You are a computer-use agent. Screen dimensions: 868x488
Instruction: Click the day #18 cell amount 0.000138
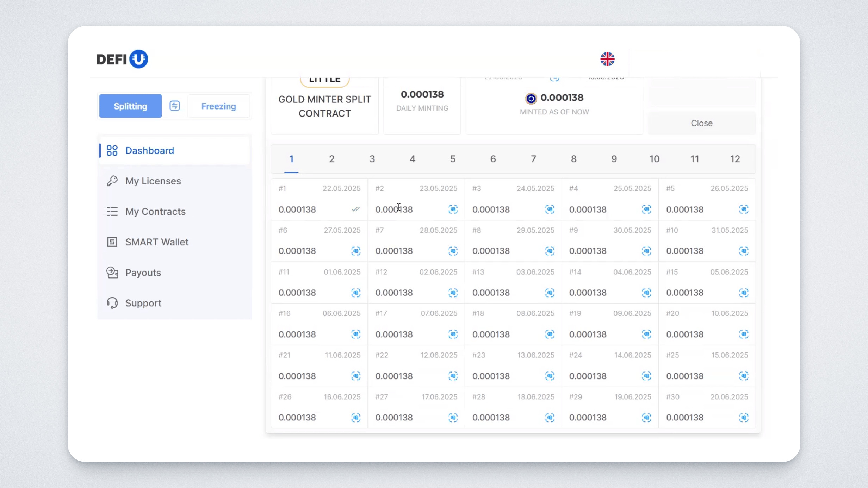coord(491,334)
